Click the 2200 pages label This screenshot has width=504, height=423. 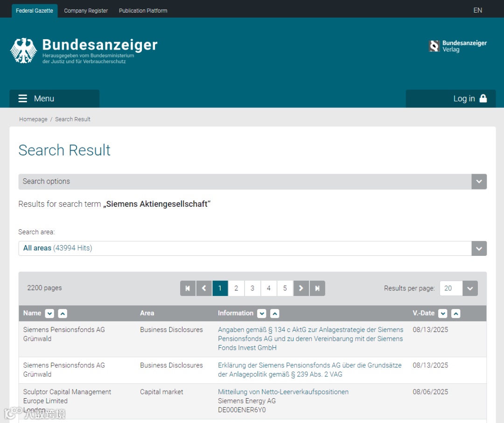(x=44, y=288)
